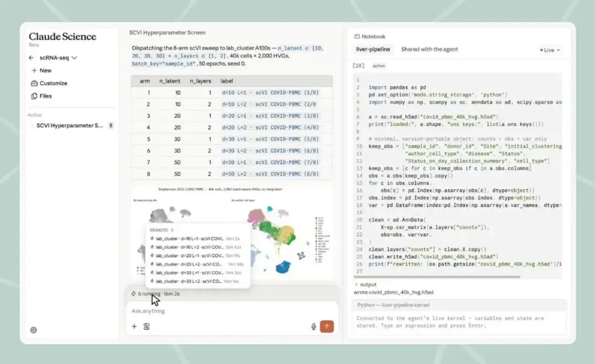Click the back arrow beside scRNA-seq

tap(31, 58)
